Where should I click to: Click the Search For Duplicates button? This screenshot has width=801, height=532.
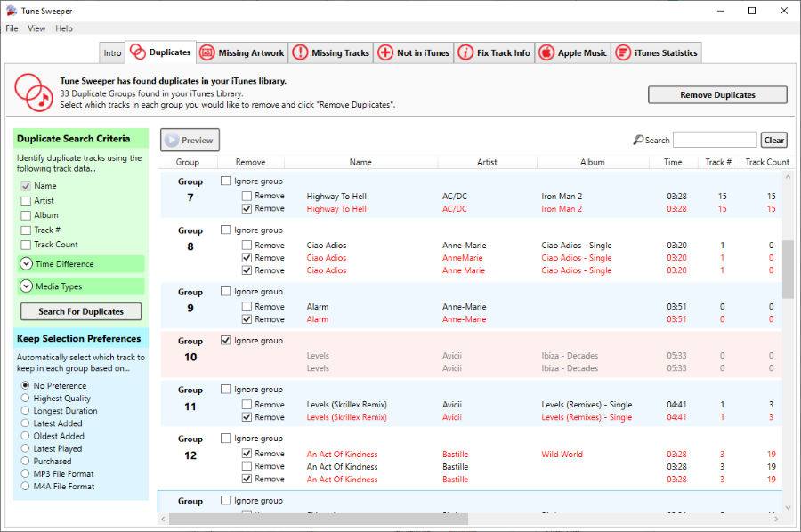(x=81, y=311)
